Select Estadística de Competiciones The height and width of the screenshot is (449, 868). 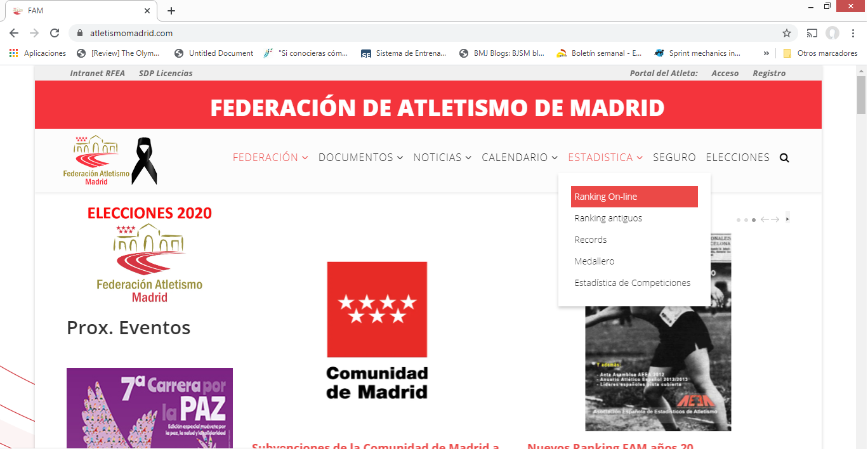coord(635,283)
